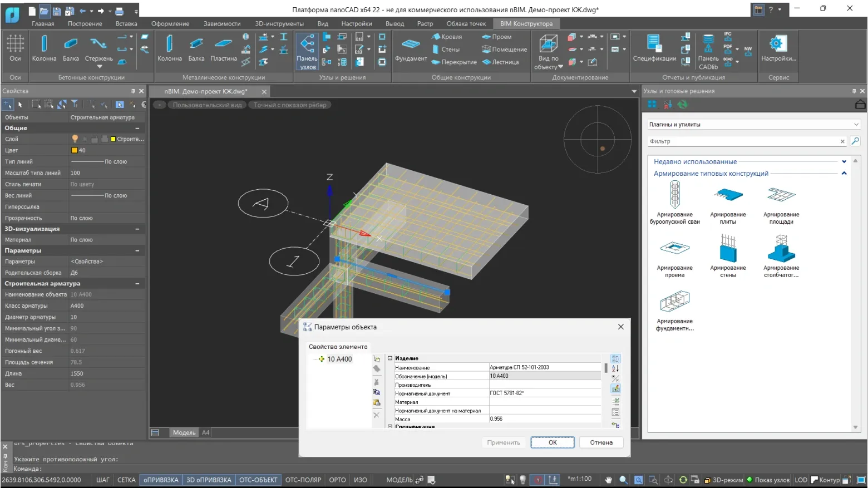Viewport: 868px width, 488px height.
Task: Select the metal Балка tool
Action: (x=196, y=48)
